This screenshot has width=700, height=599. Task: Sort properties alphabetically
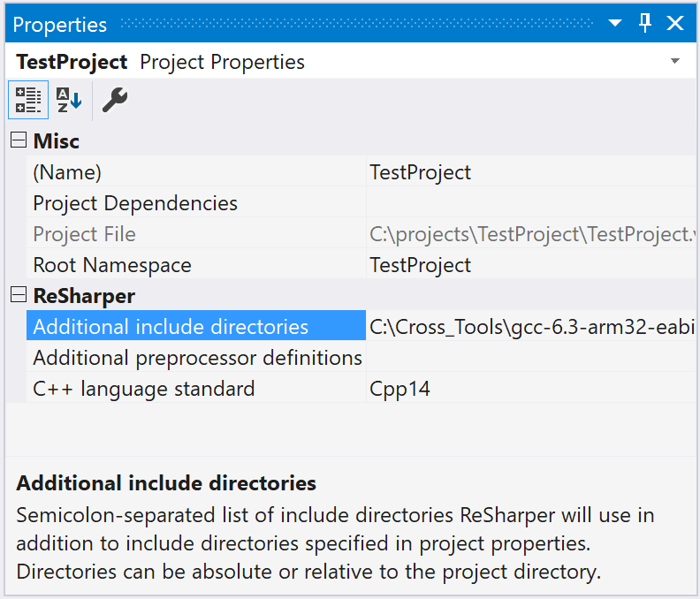click(69, 100)
